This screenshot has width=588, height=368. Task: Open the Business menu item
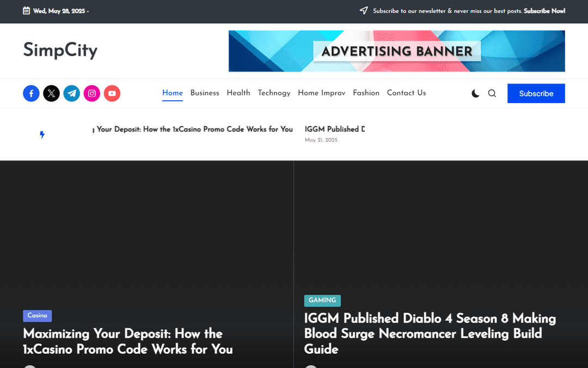tap(205, 93)
